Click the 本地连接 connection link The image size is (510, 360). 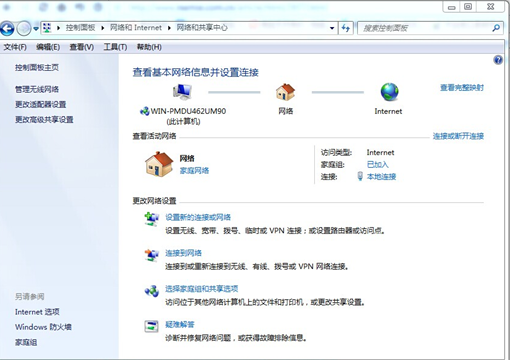pyautogui.click(x=381, y=176)
